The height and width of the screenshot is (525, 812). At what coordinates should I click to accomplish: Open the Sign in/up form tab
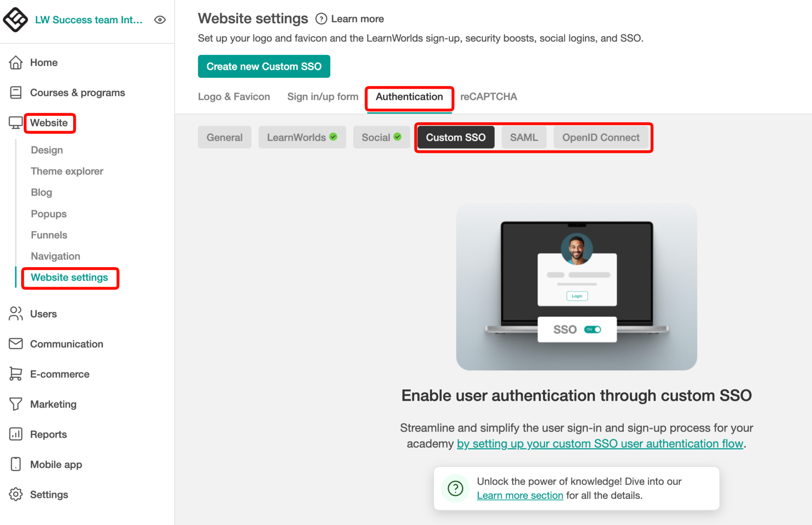[322, 97]
